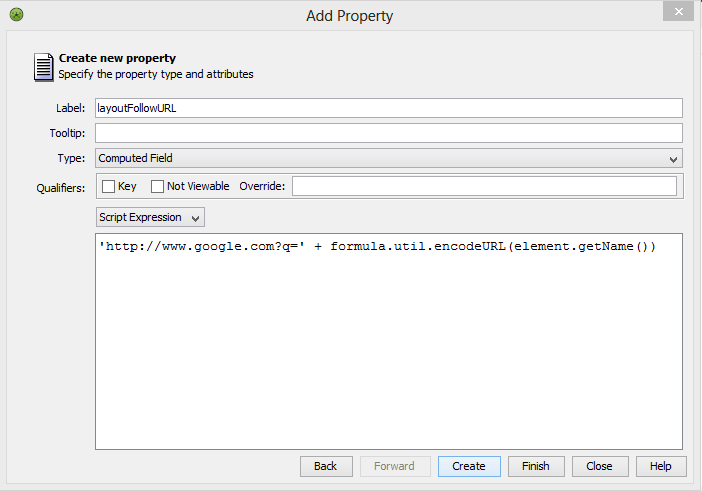
Task: Click 'Specify the property type and attributes' text
Action: tap(156, 74)
